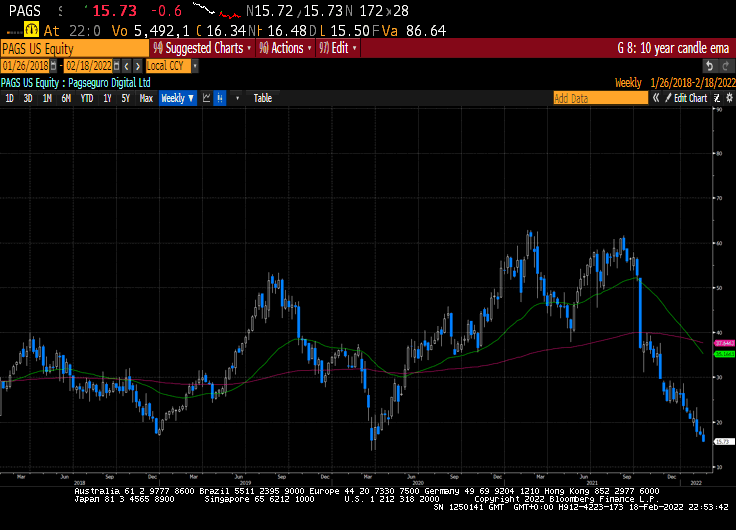The height and width of the screenshot is (530, 736).
Task: Select the candlestick chart type icon
Action: [220, 98]
